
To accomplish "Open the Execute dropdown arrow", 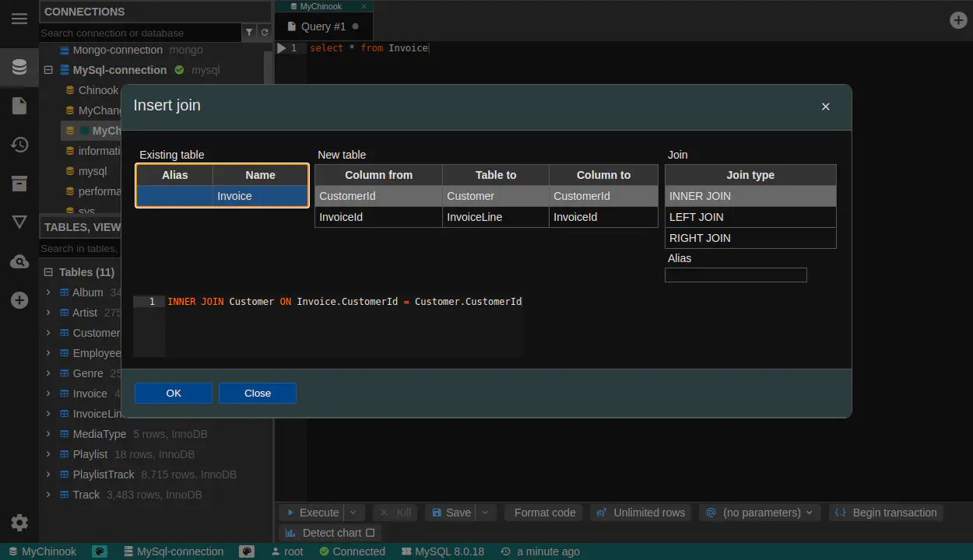I will pyautogui.click(x=354, y=513).
